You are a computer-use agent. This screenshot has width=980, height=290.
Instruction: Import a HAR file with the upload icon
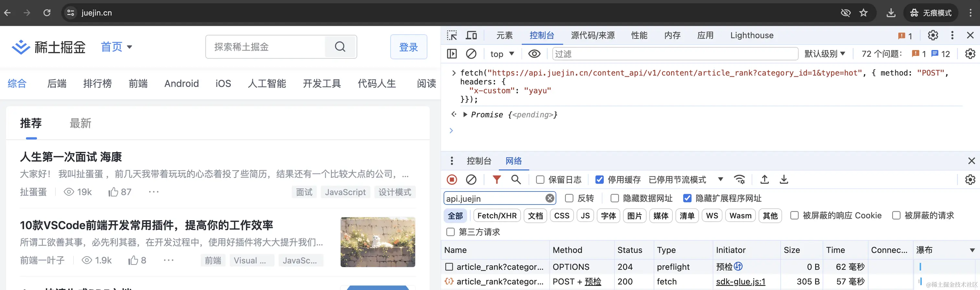pyautogui.click(x=764, y=180)
